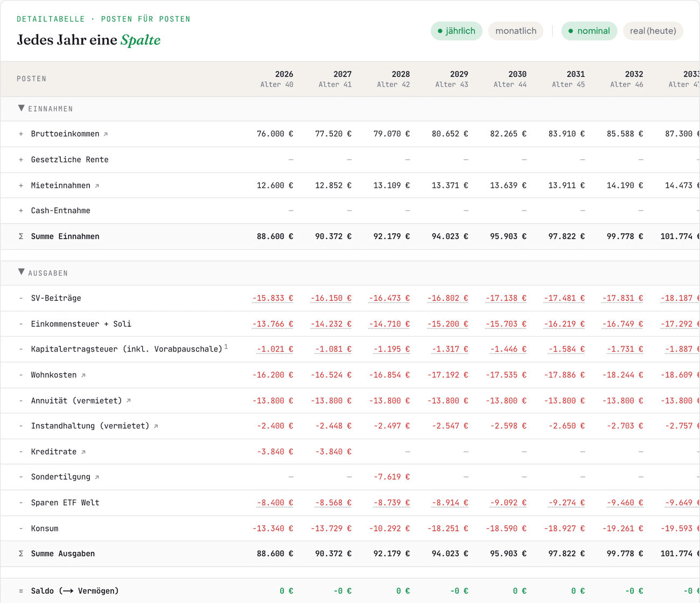The image size is (700, 603).
Task: Click Instandhaltung value -2.547 € for 2029
Action: (450, 426)
